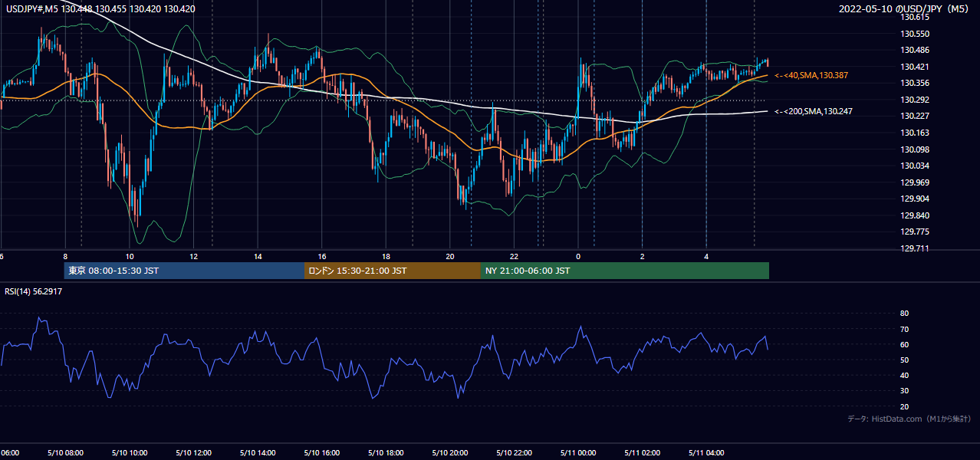Image resolution: width=980 pixels, height=460 pixels.
Task: Click price axis value 130.227
Action: tap(916, 116)
